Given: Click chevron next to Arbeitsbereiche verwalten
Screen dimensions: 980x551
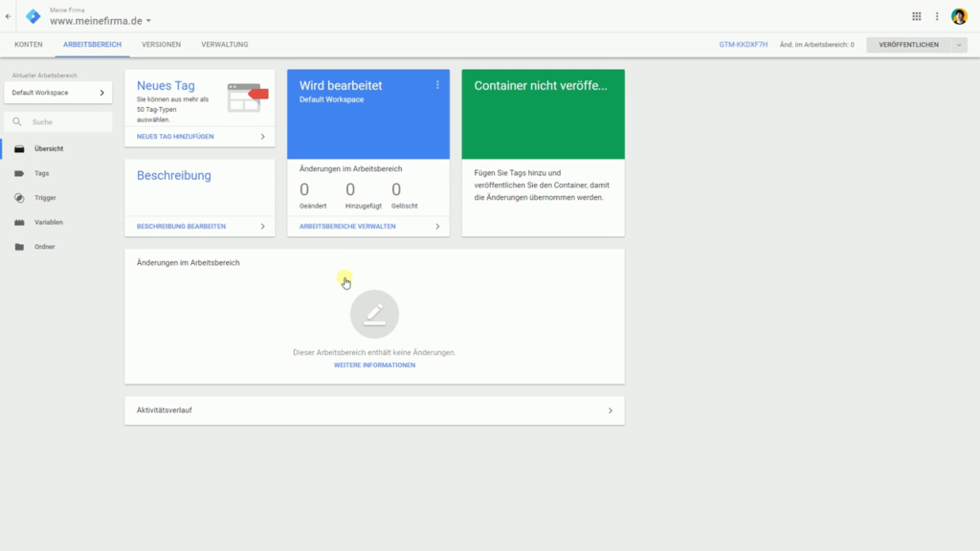Looking at the screenshot, I should coord(437,226).
